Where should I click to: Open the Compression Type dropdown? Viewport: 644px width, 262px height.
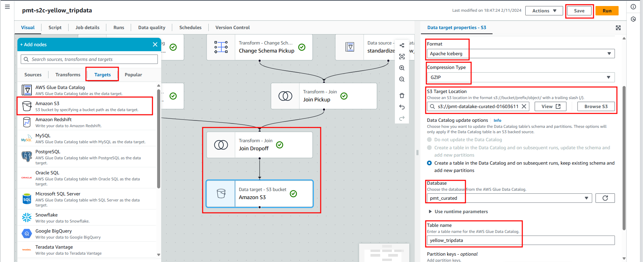click(x=520, y=77)
